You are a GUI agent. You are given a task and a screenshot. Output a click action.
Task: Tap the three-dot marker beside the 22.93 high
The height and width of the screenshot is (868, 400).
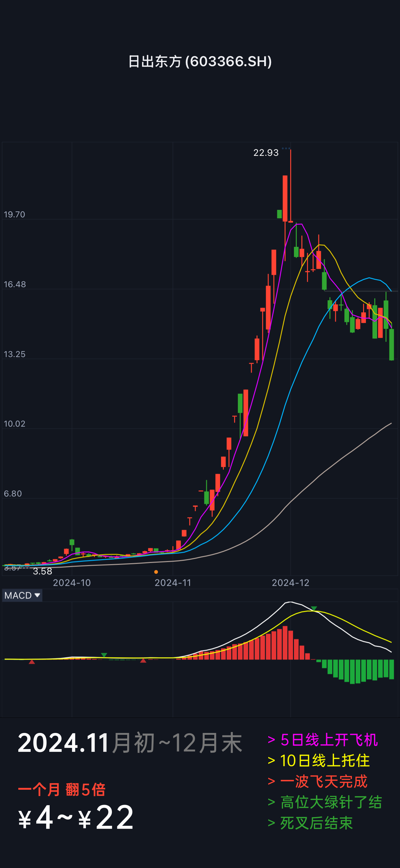pos(286,148)
